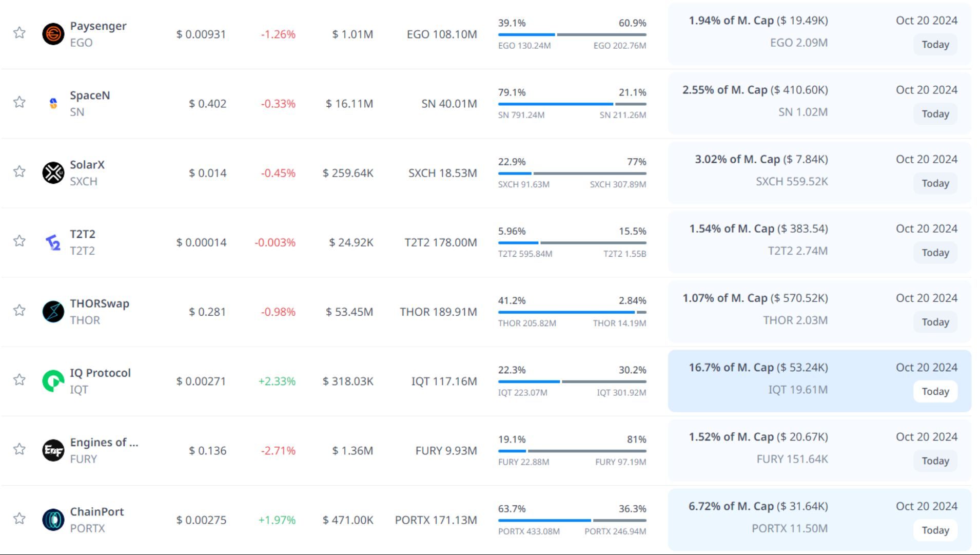Click THORSwap unlock progress bar
Image resolution: width=980 pixels, height=555 pixels.
click(572, 312)
